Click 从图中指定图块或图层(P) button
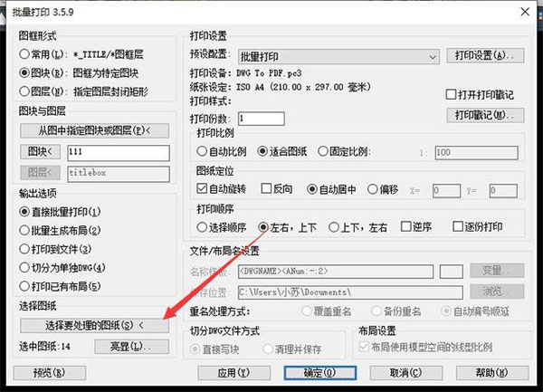Image resolution: width=543 pixels, height=392 pixels. pos(94,130)
